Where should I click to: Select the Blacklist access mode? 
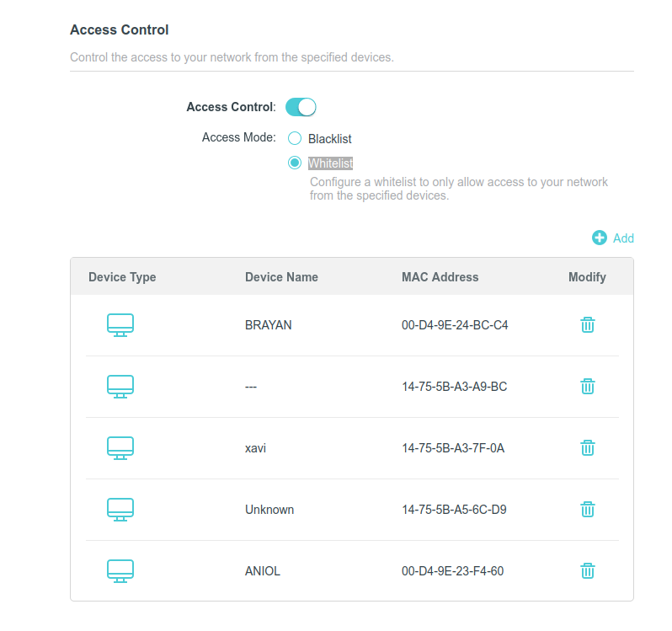[x=295, y=138]
